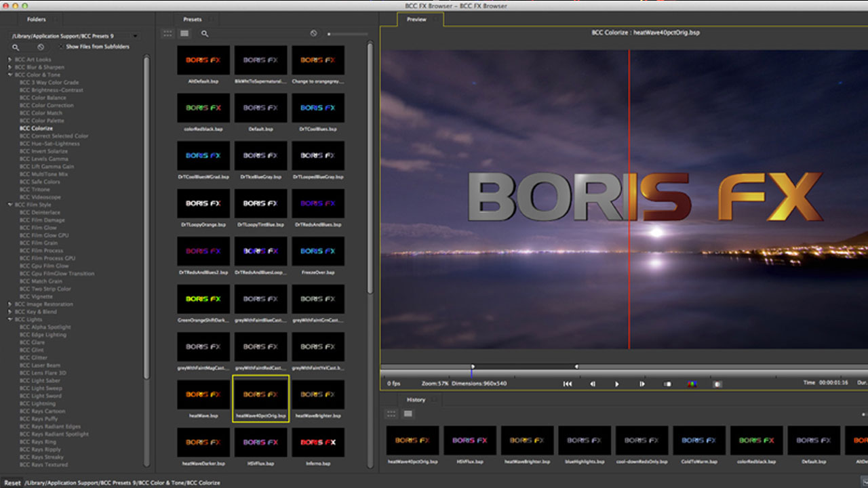This screenshot has width=868, height=488.
Task: Step one frame forward in preview
Action: [642, 384]
